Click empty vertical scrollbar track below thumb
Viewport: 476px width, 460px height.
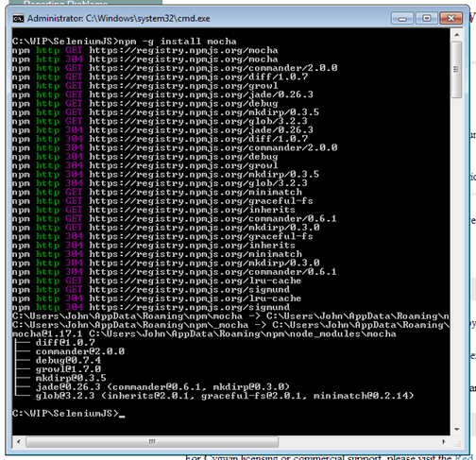coord(457,262)
